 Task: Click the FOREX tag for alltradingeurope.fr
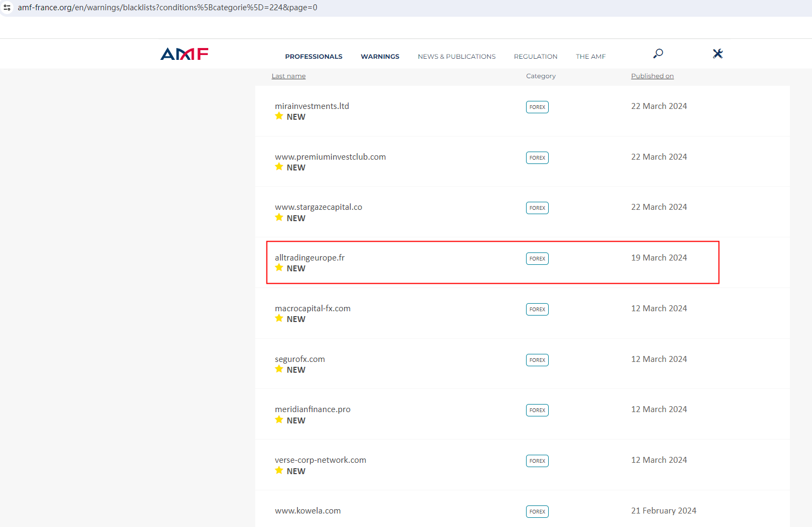pos(537,258)
